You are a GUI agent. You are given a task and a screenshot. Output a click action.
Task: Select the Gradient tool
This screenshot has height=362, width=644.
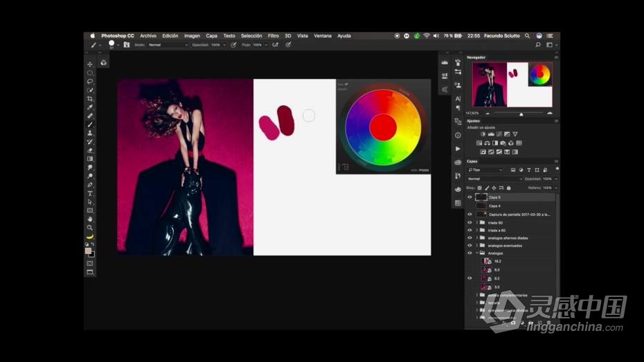tap(90, 159)
